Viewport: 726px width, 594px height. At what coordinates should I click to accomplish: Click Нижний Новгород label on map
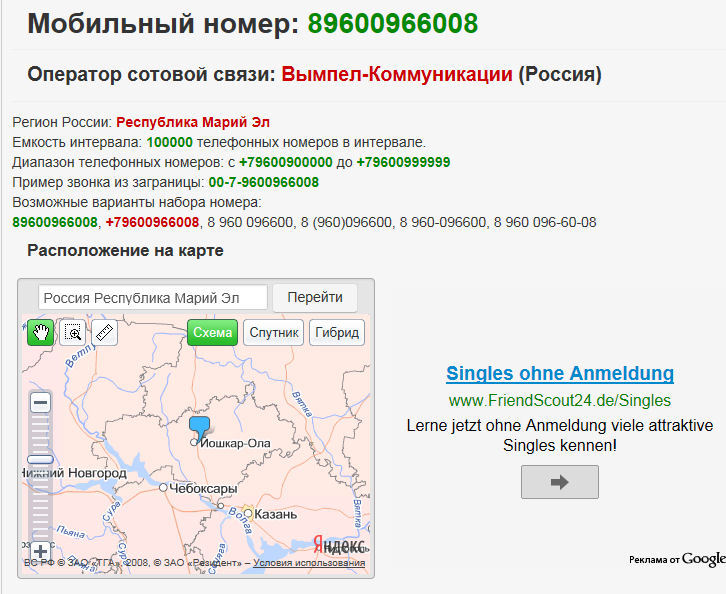coord(75,473)
